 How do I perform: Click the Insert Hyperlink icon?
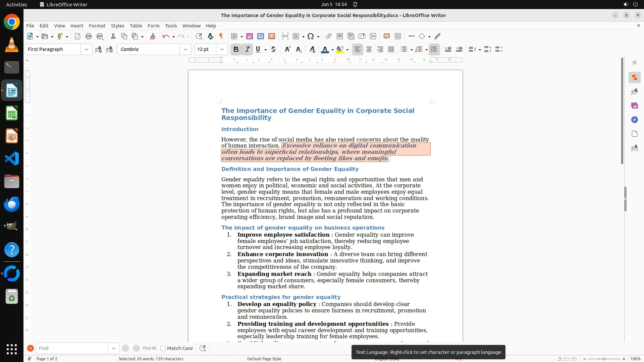click(329, 36)
